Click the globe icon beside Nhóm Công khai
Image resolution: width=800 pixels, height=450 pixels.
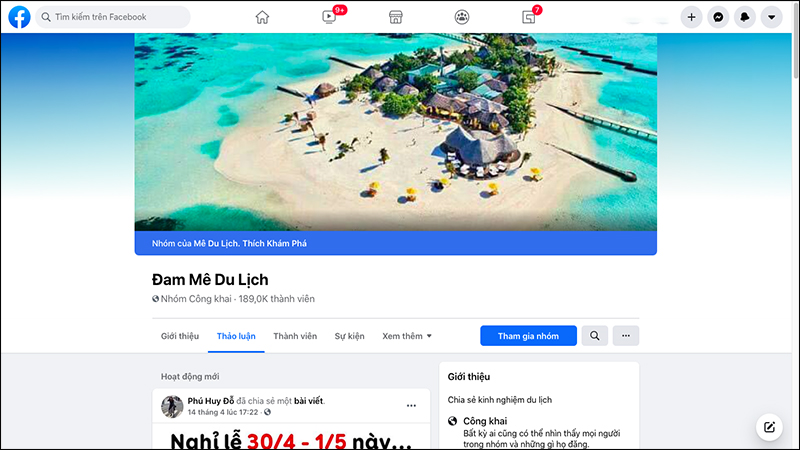(155, 299)
